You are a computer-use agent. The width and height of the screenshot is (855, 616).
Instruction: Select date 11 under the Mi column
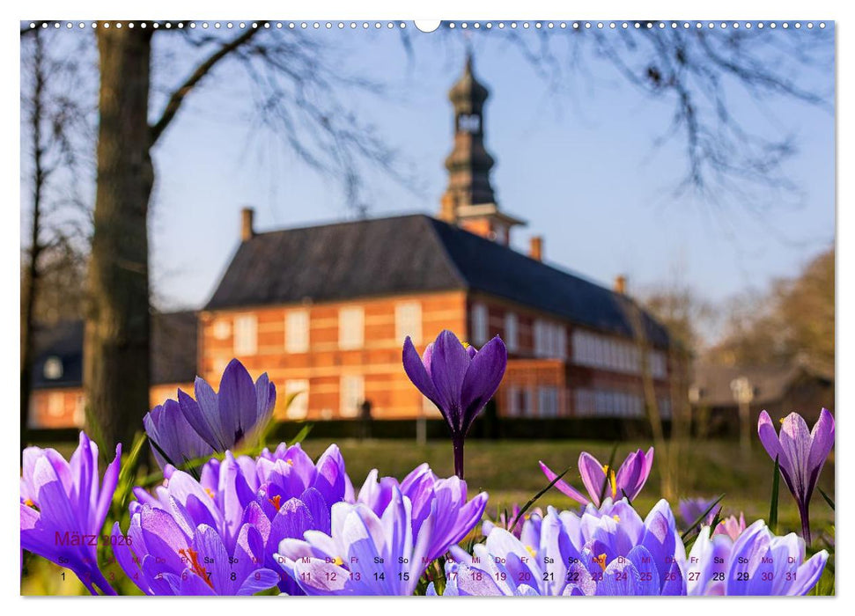point(305,576)
